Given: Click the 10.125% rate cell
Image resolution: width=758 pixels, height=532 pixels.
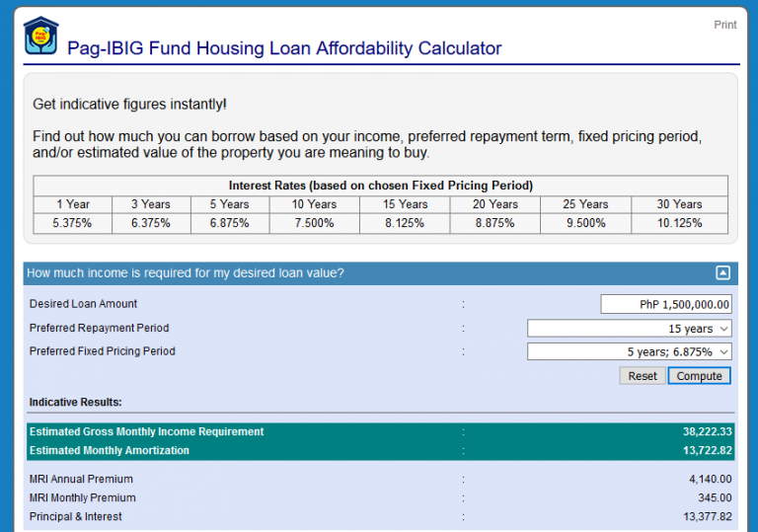Looking at the screenshot, I should [x=679, y=223].
